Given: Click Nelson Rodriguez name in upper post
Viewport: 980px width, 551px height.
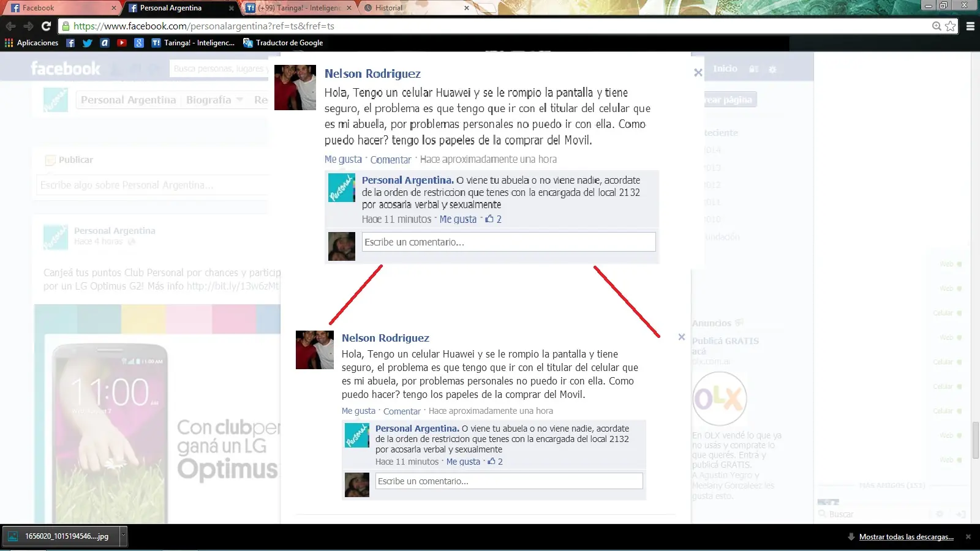Looking at the screenshot, I should (x=372, y=73).
